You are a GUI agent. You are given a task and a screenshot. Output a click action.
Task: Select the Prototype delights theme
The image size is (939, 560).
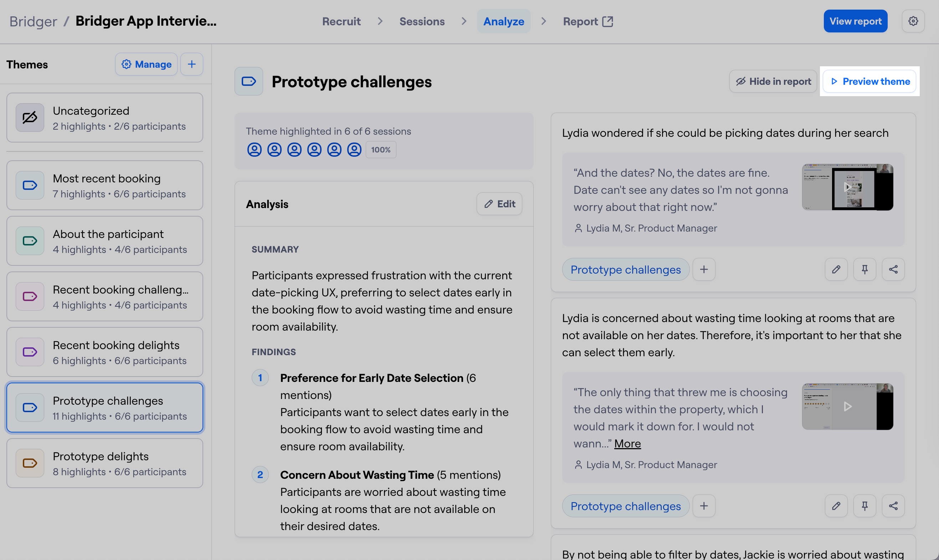pyautogui.click(x=104, y=463)
